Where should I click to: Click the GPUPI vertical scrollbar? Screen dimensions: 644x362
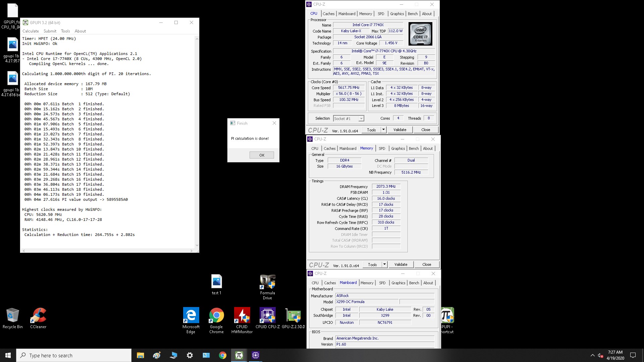(197, 142)
